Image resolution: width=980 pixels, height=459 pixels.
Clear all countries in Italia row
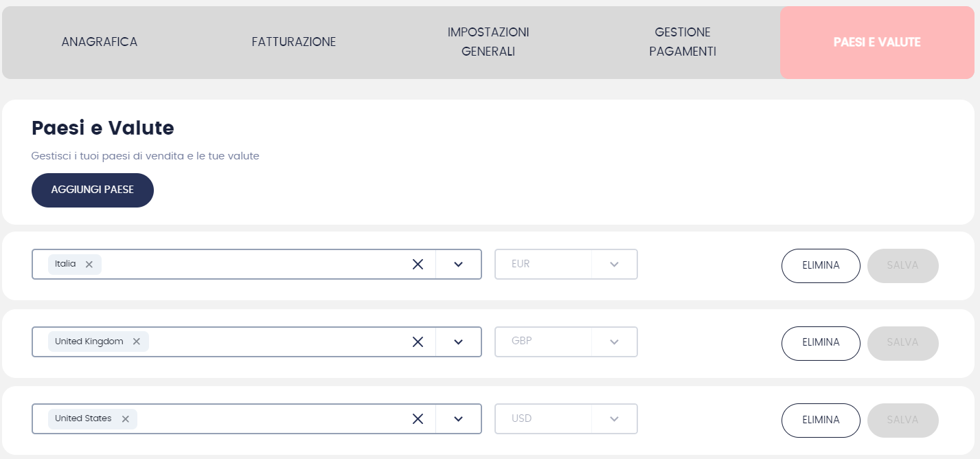418,265
